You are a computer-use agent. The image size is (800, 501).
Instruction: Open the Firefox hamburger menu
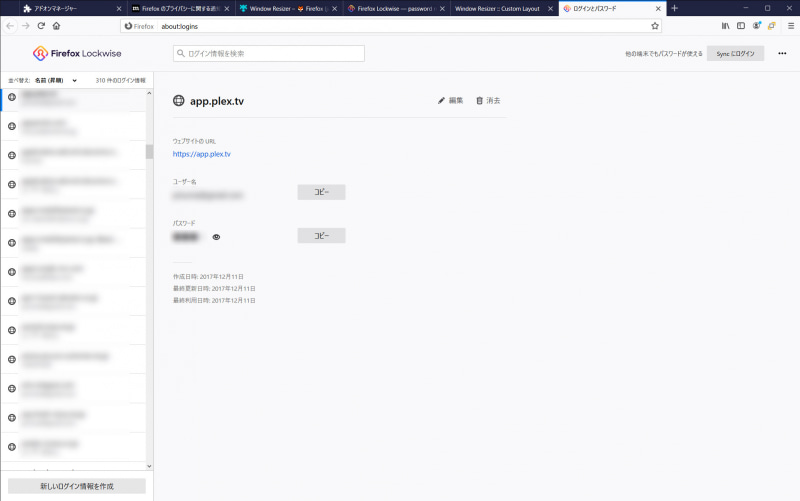tap(791, 26)
